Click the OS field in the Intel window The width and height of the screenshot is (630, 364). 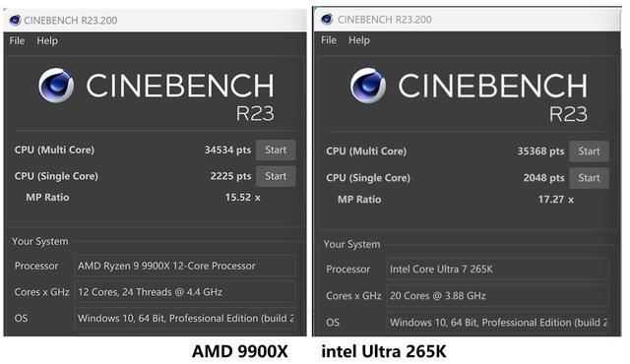tap(497, 323)
